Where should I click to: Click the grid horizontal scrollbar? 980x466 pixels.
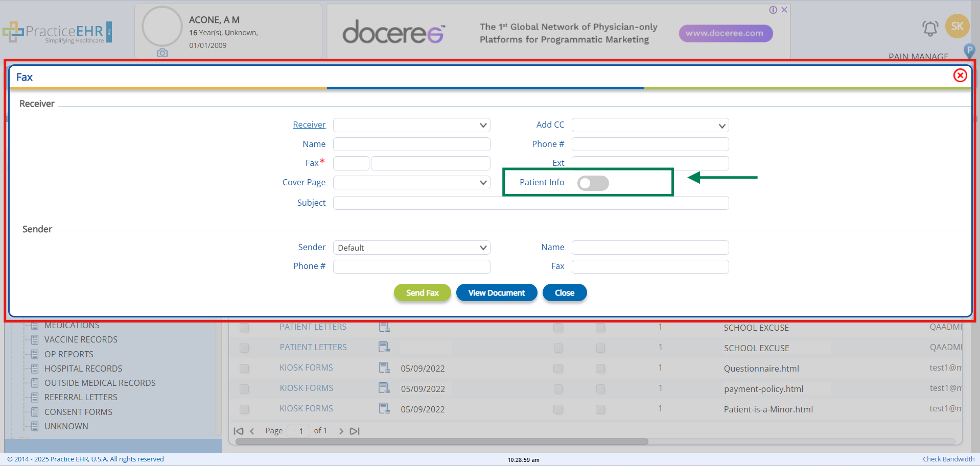442,442
